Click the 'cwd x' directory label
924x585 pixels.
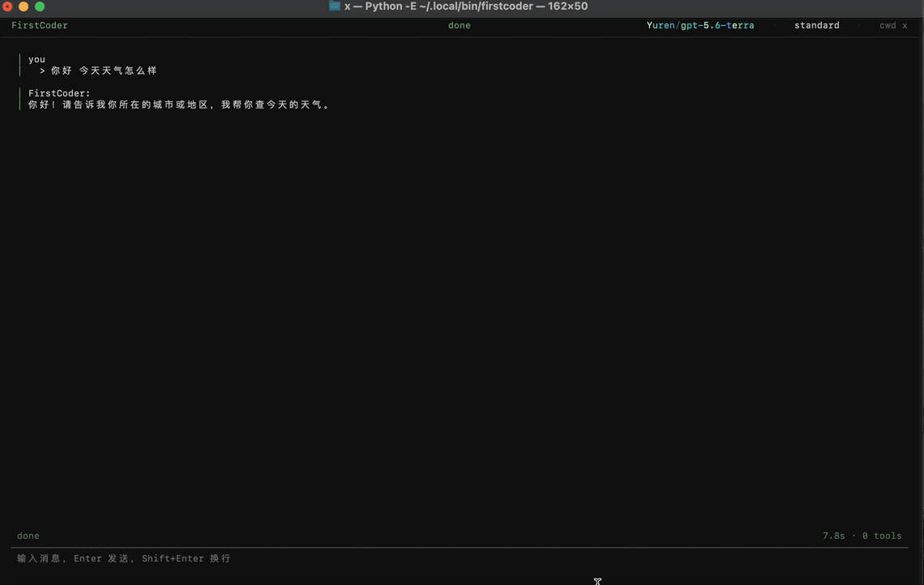[893, 25]
